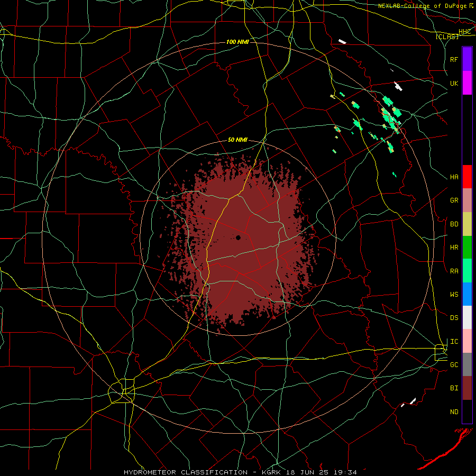Click the BI dark red legend swatch
Screen dimensions: 476x476
[467, 388]
